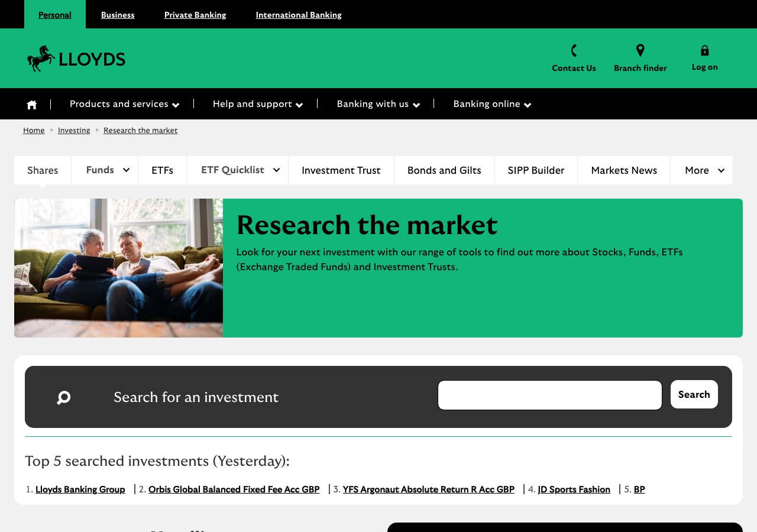
Task: Open the Bonds and Gilts tab
Action: click(x=444, y=170)
